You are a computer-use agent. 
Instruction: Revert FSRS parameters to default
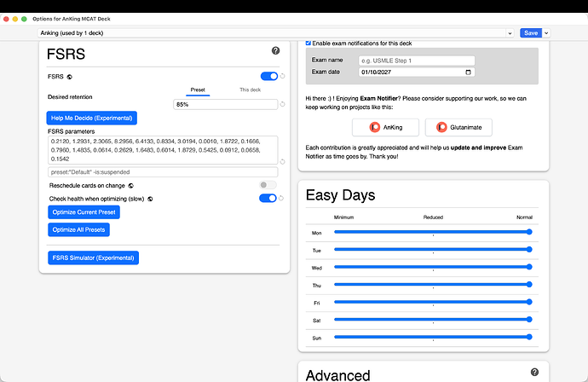coord(282,162)
